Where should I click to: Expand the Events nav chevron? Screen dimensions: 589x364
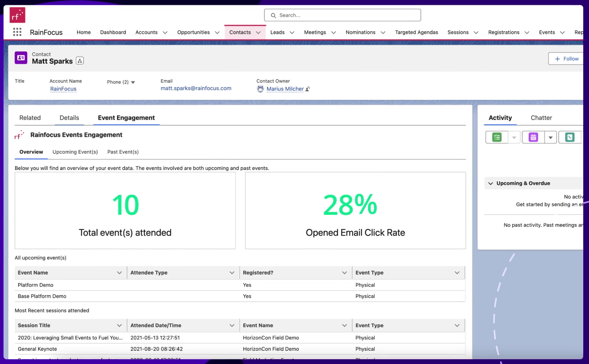(x=562, y=33)
